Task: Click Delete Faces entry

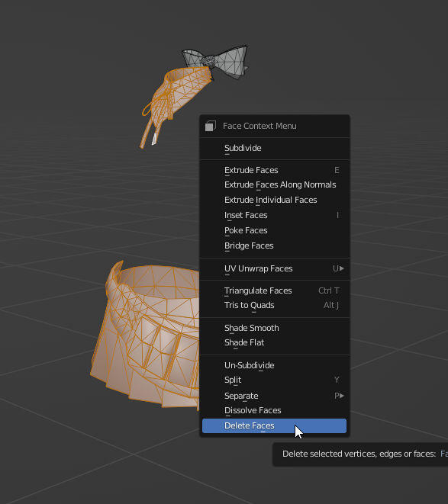Action: pos(274,425)
